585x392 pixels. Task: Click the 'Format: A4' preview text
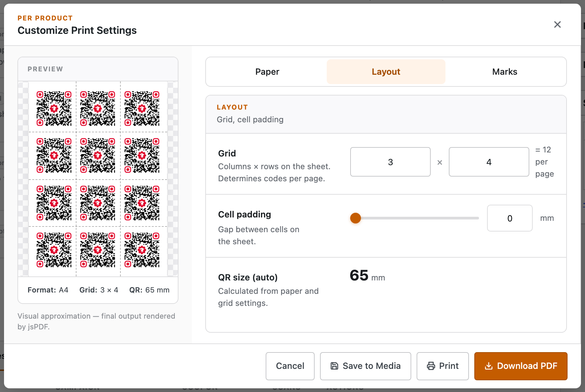pos(48,290)
